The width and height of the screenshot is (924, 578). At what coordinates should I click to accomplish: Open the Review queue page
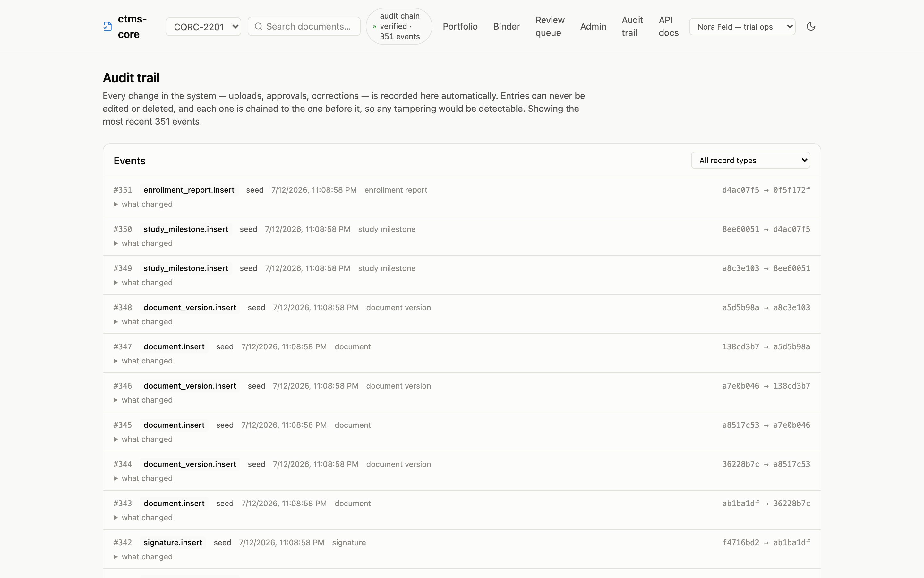[x=550, y=26]
